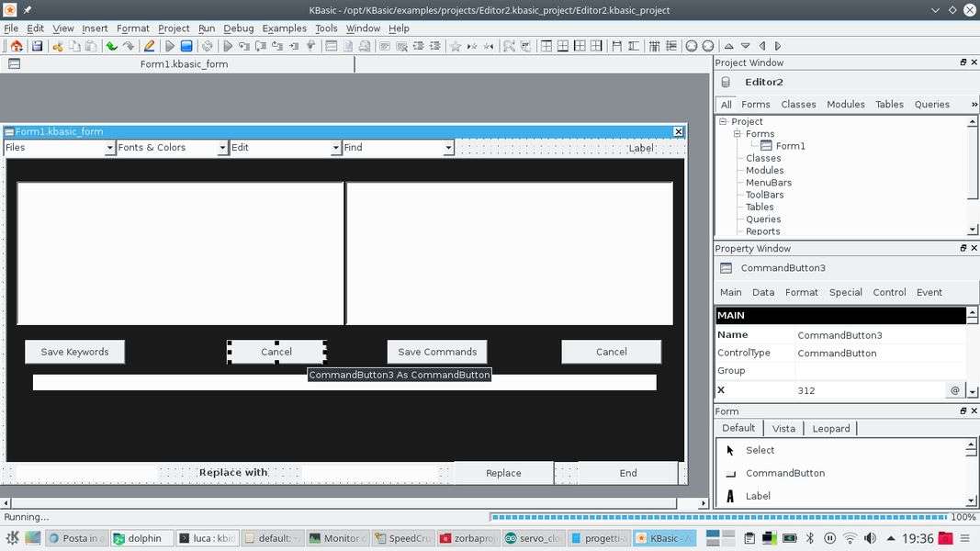This screenshot has height=551, width=980.
Task: Select the CommandButton tool in Form toolbox
Action: coord(784,473)
